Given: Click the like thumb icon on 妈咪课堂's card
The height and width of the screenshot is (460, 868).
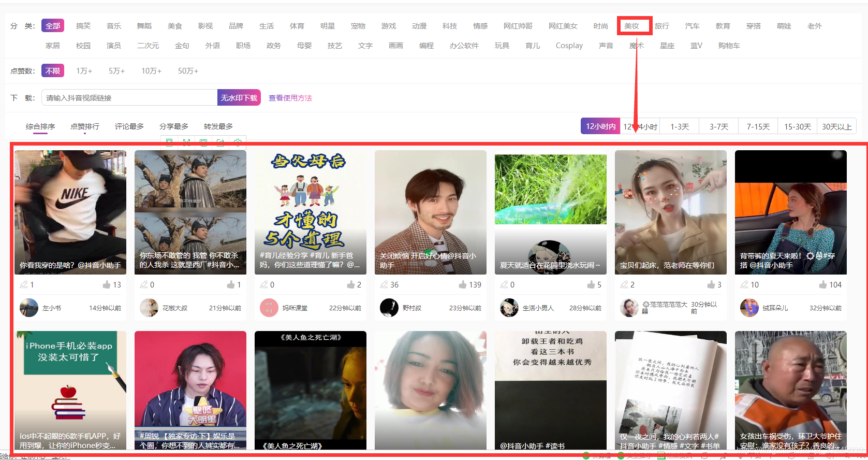Looking at the screenshot, I should (x=351, y=284).
